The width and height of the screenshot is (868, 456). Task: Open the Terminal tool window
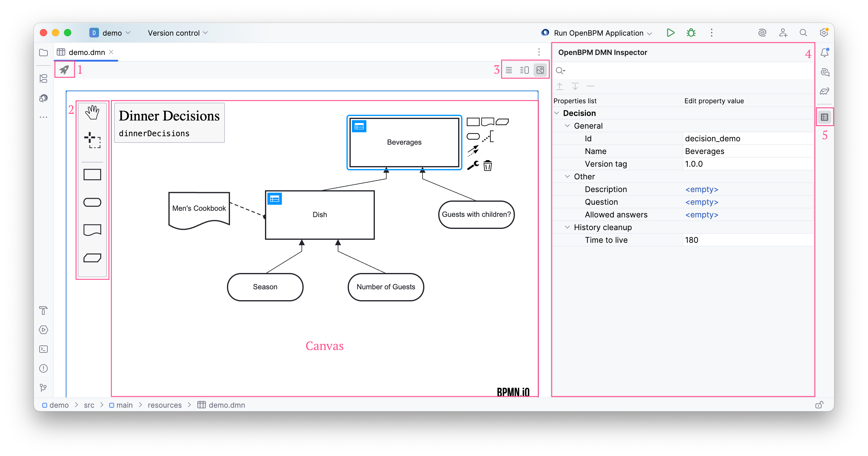coord(43,349)
